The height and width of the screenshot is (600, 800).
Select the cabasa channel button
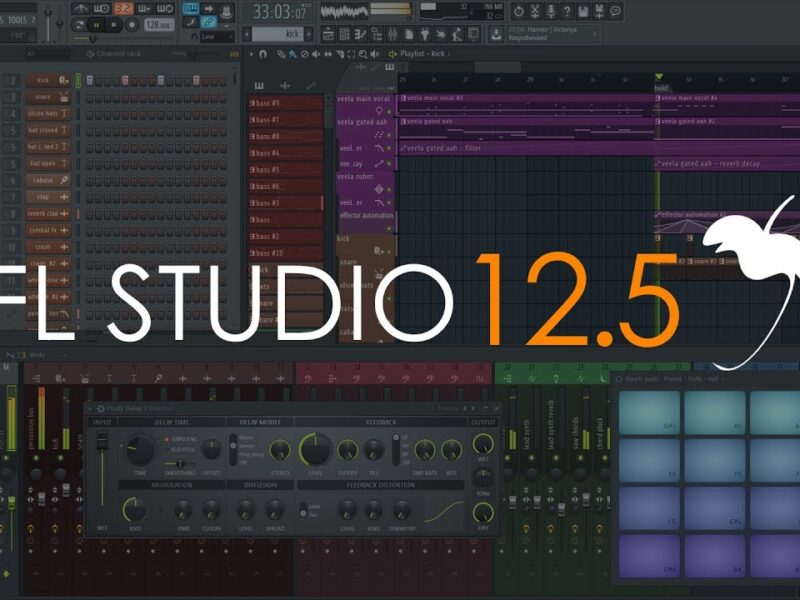tap(48, 180)
